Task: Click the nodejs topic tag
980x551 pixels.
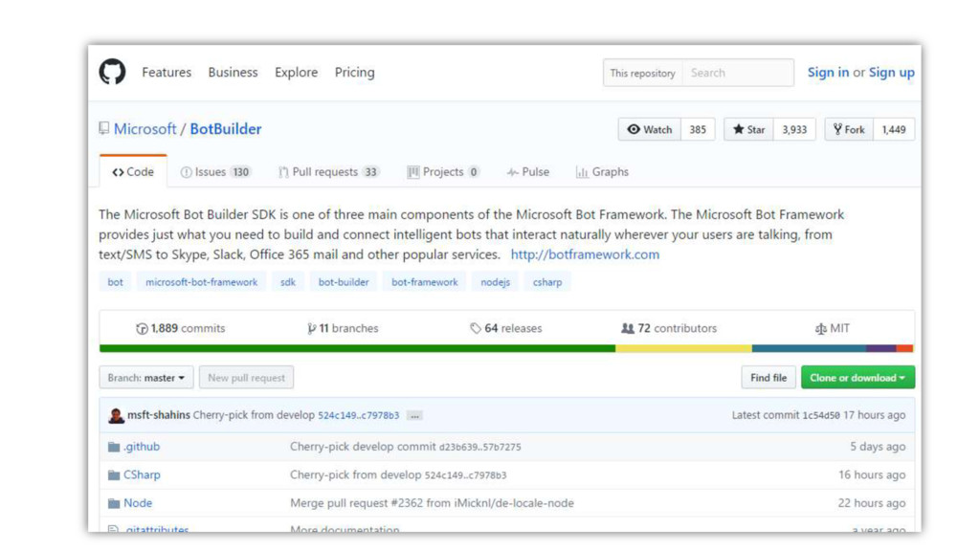Action: pos(495,282)
